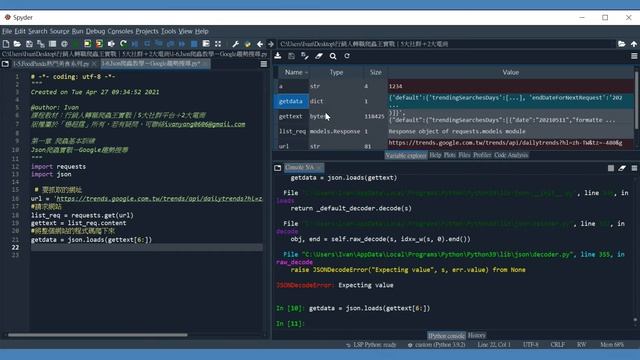Click the back arrow in main toolbar

pyautogui.click(x=260, y=44)
